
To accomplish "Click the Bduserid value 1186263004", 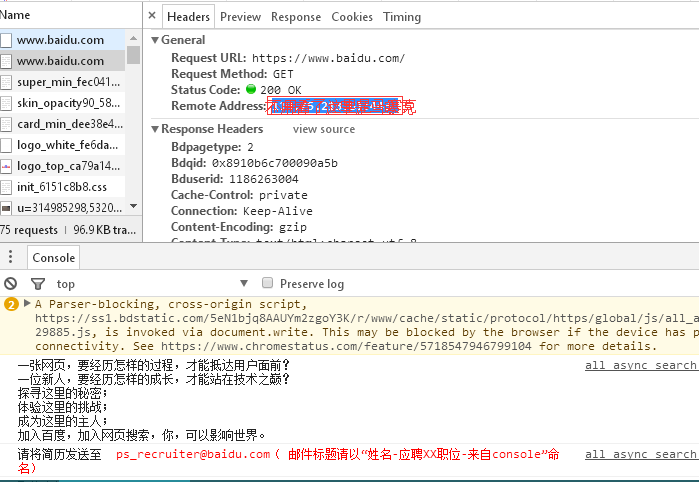I will (x=263, y=179).
